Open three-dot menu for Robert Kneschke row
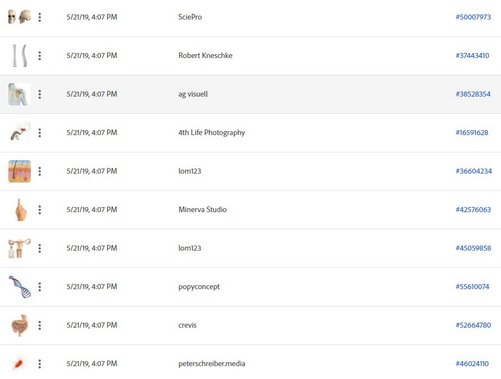Screen dimensions: 501x379 click(40, 56)
